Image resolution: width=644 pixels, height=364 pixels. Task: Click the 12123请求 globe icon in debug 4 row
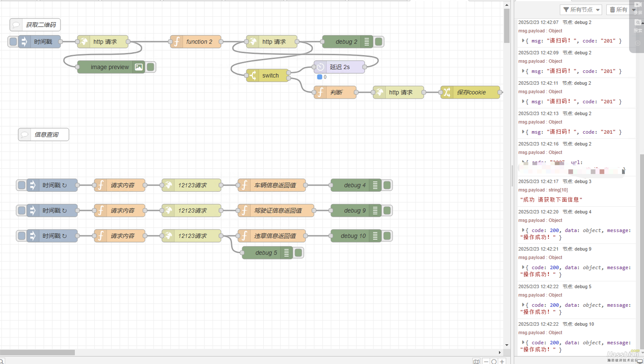(168, 185)
